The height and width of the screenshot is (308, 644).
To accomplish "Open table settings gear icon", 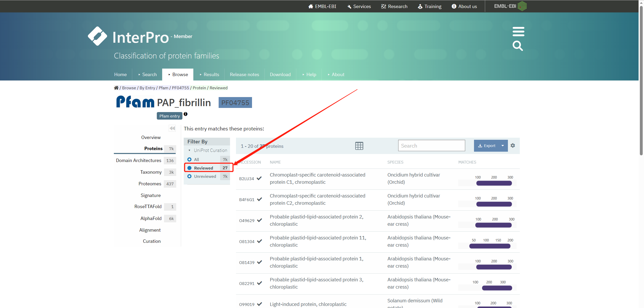I will 513,145.
